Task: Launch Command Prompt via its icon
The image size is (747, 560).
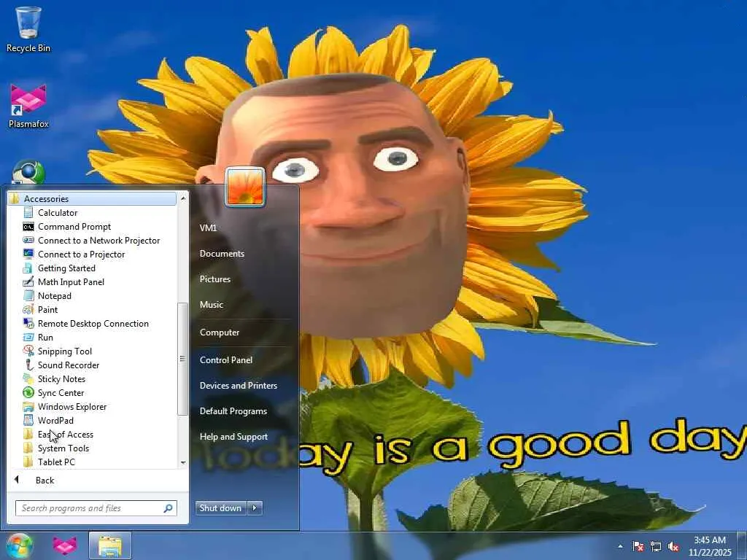Action: (x=28, y=227)
